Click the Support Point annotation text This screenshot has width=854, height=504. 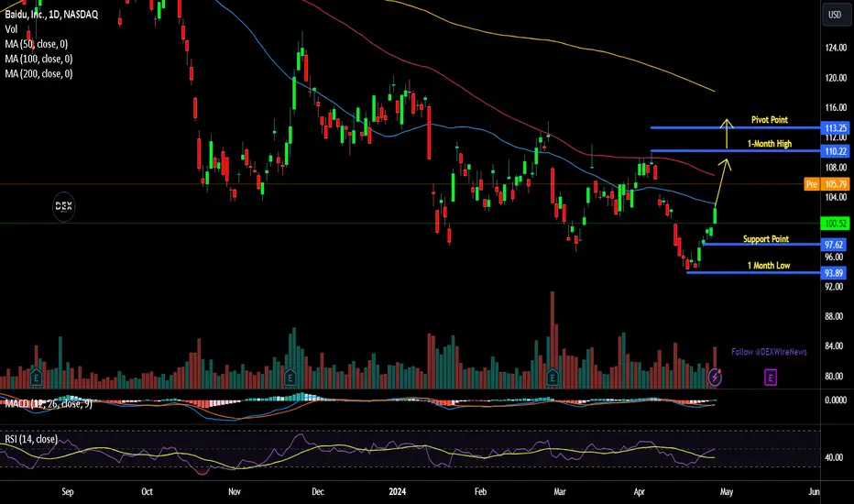pyautogui.click(x=766, y=239)
